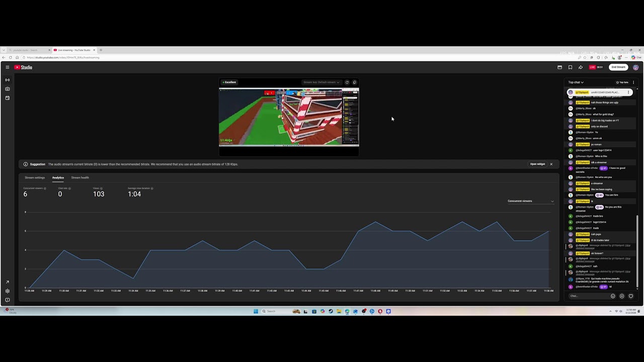Click chat message 'idk a streamer'
Image resolution: width=644 pixels, height=362 pixels.
pos(599,162)
